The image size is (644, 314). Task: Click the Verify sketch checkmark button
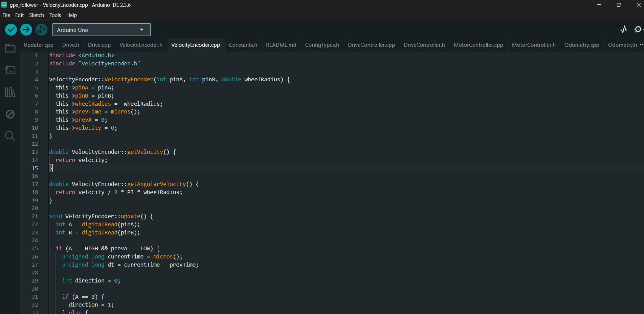(11, 30)
